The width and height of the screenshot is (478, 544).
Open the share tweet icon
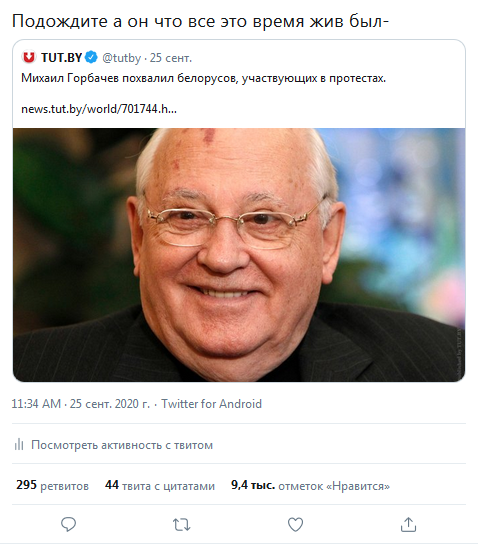408,524
